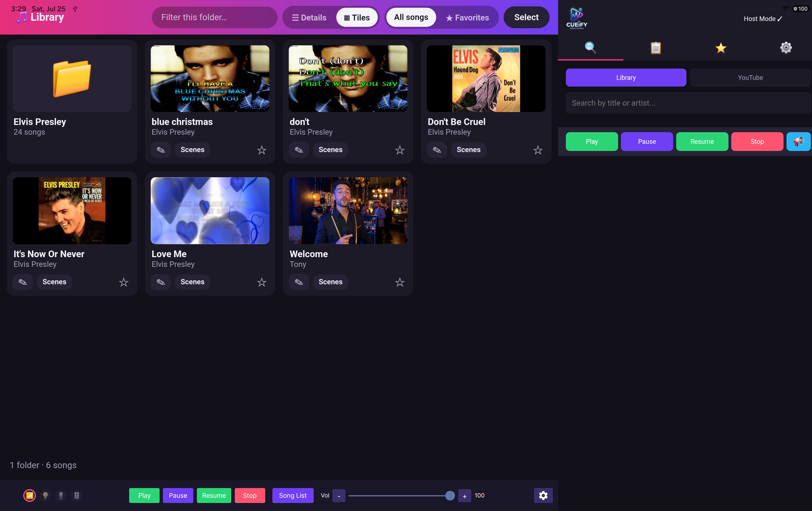Screen dimensions: 812x511
Task: Open the Elvis Presley folder tile
Action: click(x=72, y=101)
